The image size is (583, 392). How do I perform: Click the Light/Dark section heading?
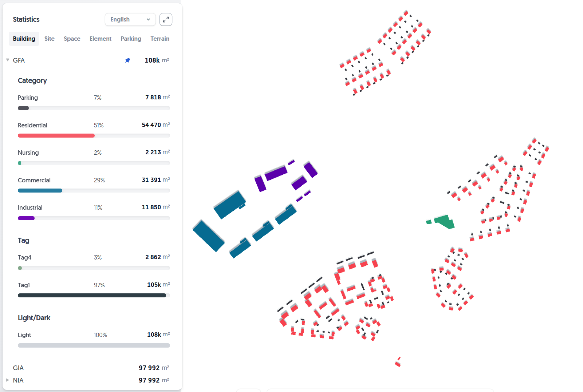pyautogui.click(x=34, y=318)
